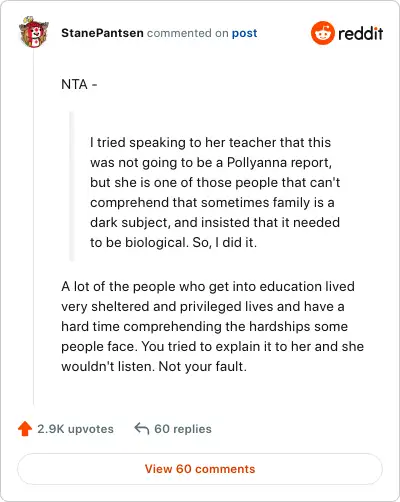This screenshot has height=502, width=400.
Task: Follow the blue 'post' link
Action: [x=244, y=33]
